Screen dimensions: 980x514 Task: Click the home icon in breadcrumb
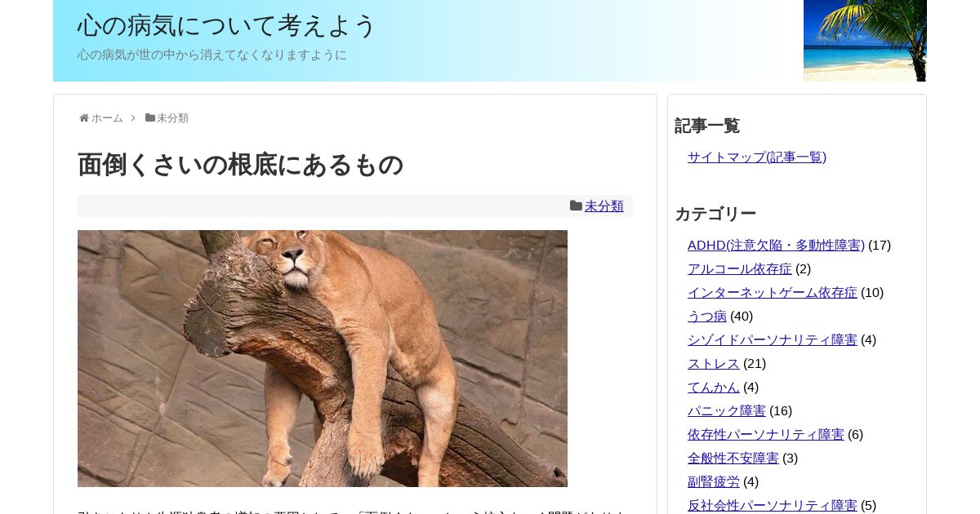(x=83, y=118)
